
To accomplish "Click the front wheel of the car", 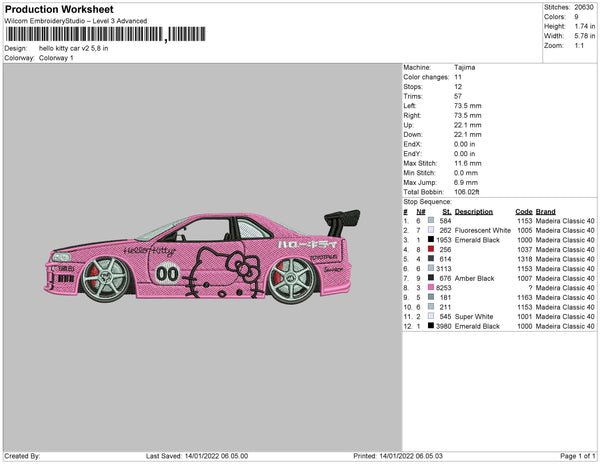I will coord(104,280).
